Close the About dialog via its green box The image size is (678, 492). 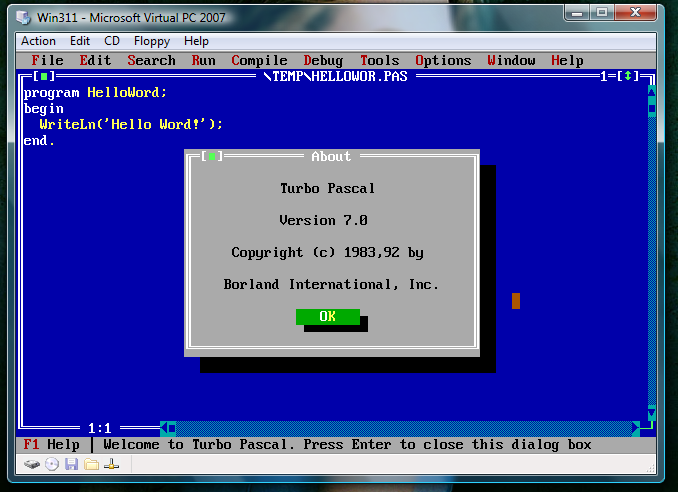point(212,156)
